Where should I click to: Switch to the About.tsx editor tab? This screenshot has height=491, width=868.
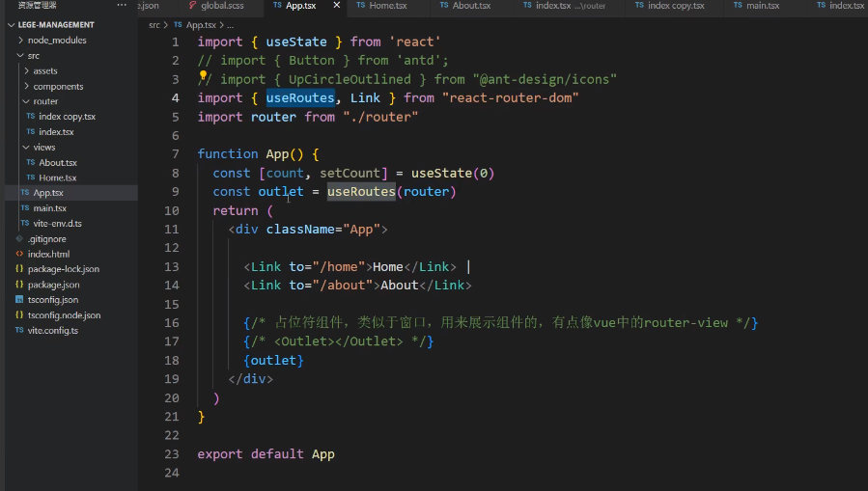pos(471,6)
